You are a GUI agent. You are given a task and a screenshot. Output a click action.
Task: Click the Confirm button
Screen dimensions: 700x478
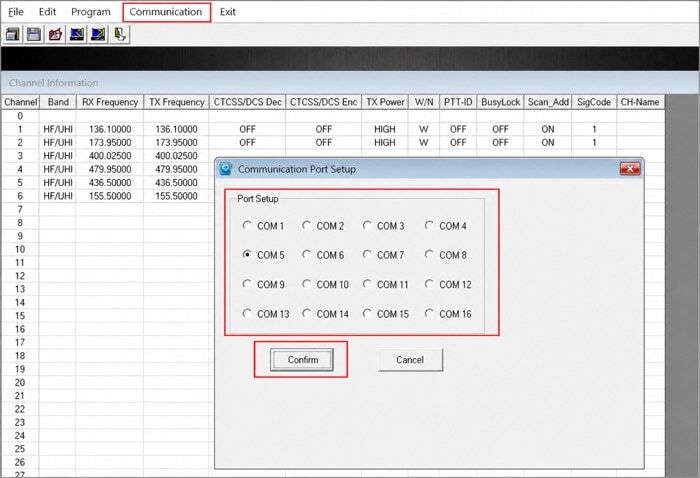click(x=302, y=360)
